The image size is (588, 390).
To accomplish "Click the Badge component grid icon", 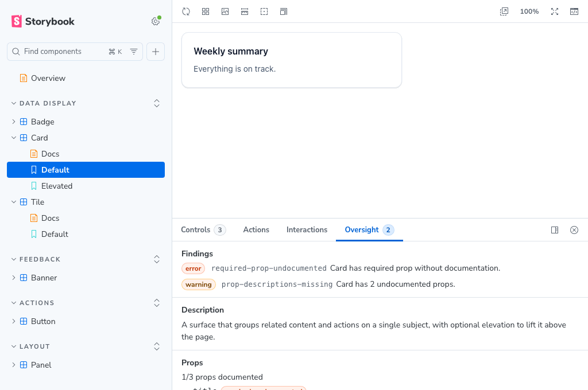I will coord(24,122).
